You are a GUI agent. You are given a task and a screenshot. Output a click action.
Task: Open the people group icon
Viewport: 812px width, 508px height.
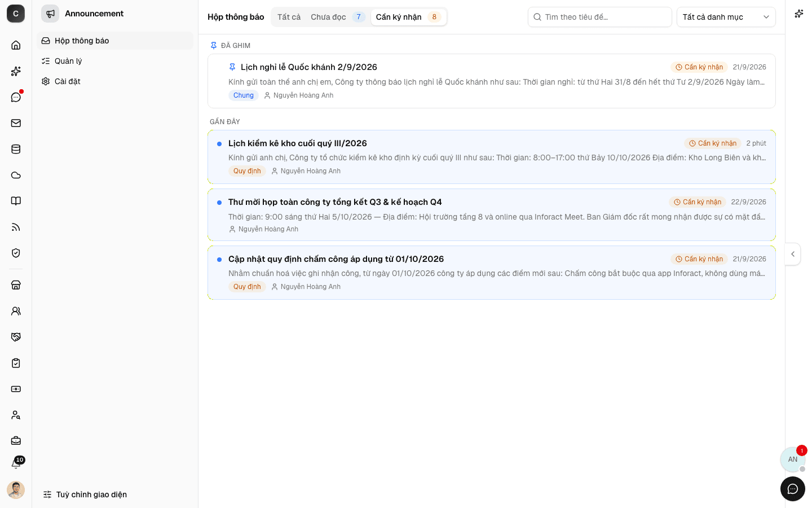point(16,311)
